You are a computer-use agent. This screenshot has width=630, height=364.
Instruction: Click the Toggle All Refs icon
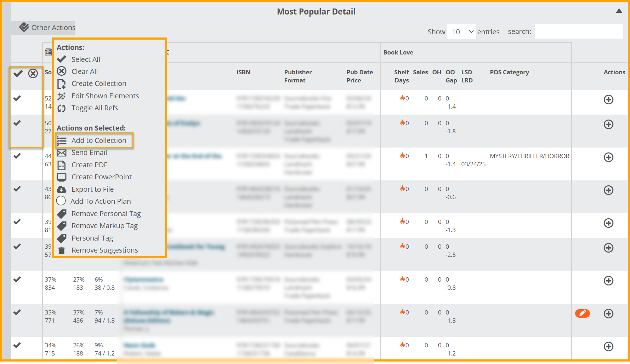tap(62, 108)
